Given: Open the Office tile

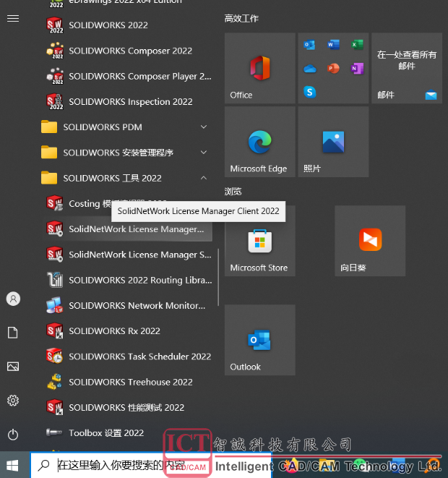Looking at the screenshot, I should click(x=260, y=68).
